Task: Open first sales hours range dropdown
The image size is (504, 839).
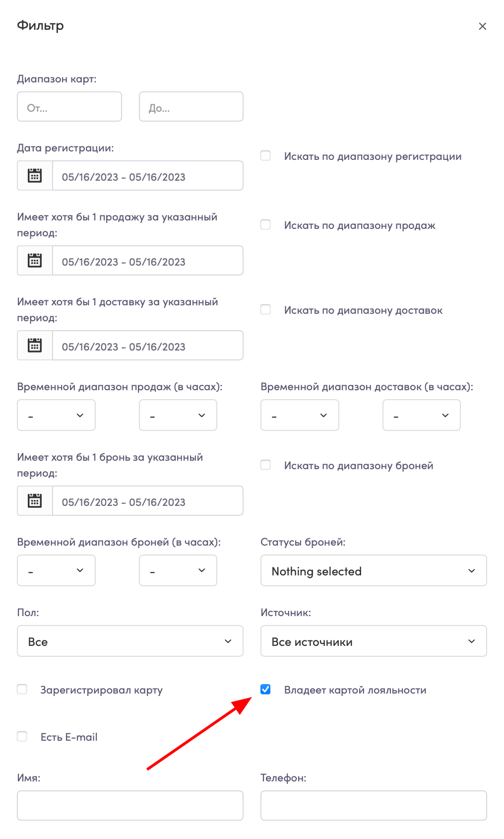Action: tap(56, 415)
